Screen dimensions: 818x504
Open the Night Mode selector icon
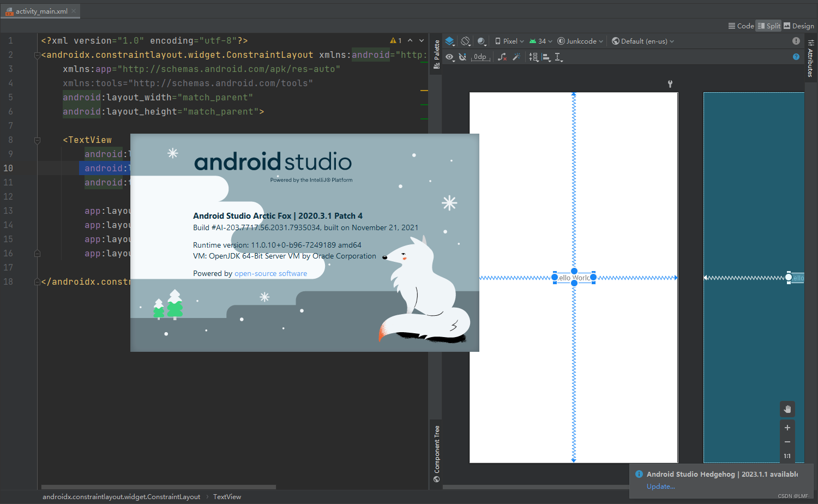click(482, 41)
